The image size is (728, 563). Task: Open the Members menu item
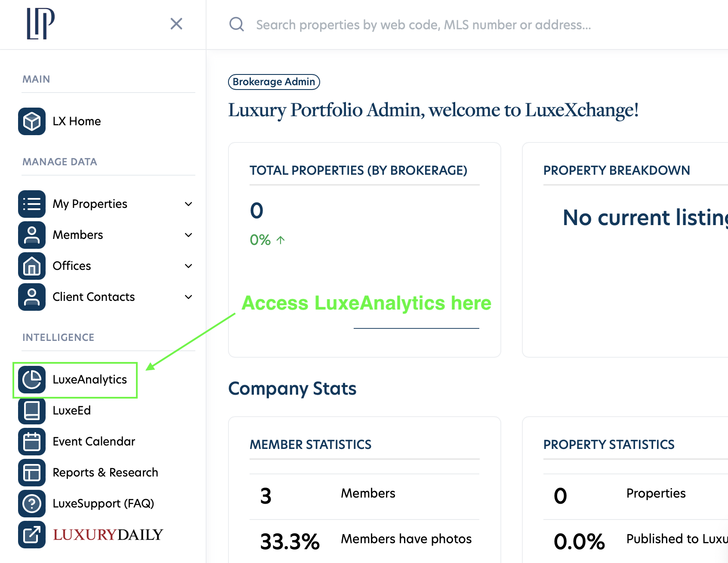click(78, 235)
